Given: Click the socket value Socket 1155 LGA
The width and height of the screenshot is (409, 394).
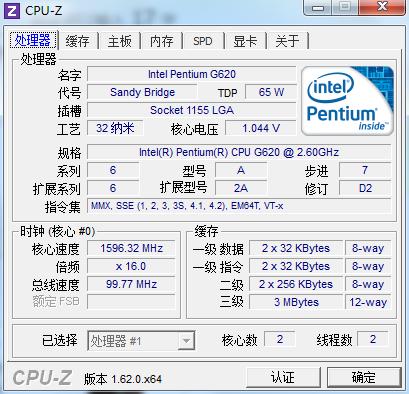Looking at the screenshot, I should pos(192,110).
